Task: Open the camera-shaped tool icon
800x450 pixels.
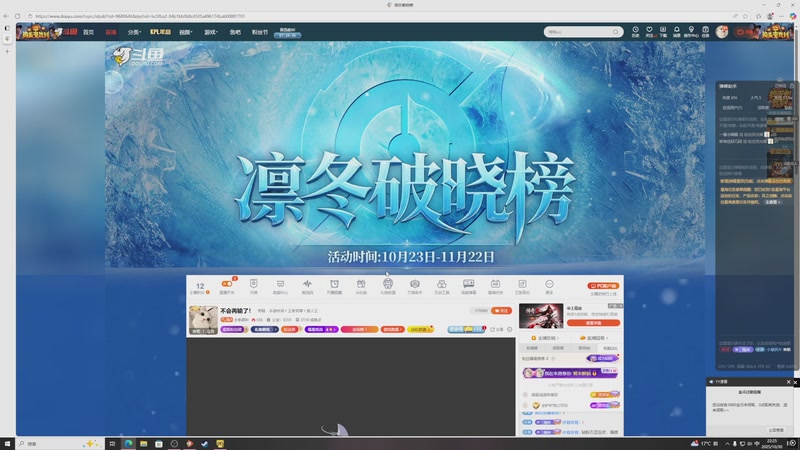Action: click(415, 284)
